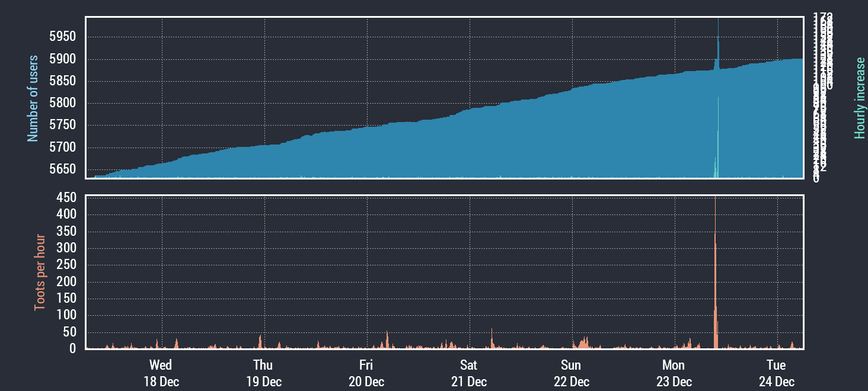Select the Fri 20 Dec date label
868x391 pixels.
click(x=366, y=373)
